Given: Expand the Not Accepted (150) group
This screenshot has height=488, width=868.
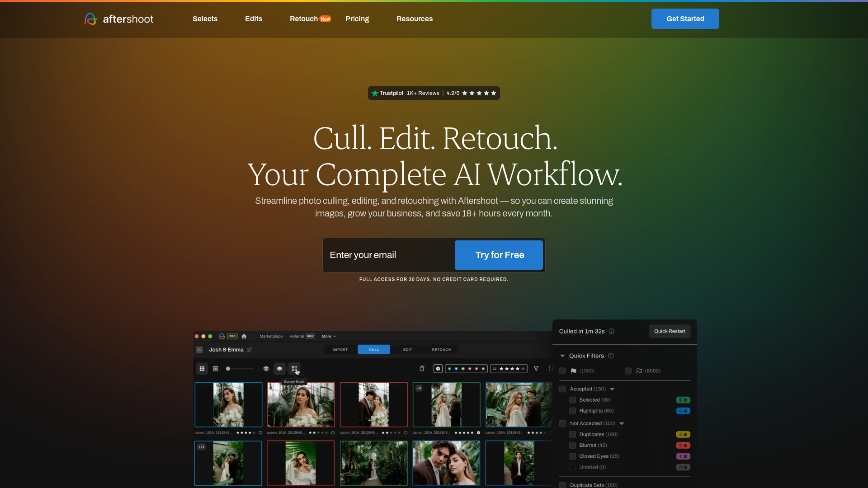Looking at the screenshot, I should [622, 423].
